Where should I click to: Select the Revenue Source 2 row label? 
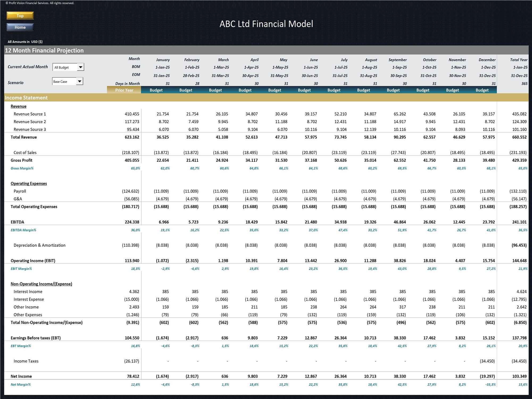point(30,122)
